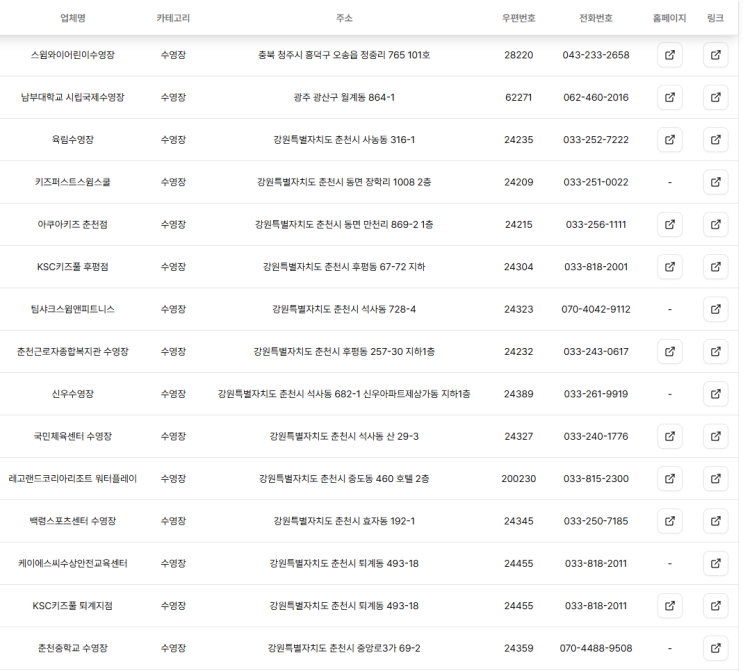Select the business name 레고랜드코리아리조트 워터플레이
This screenshot has height=671, width=743.
pyautogui.click(x=72, y=479)
